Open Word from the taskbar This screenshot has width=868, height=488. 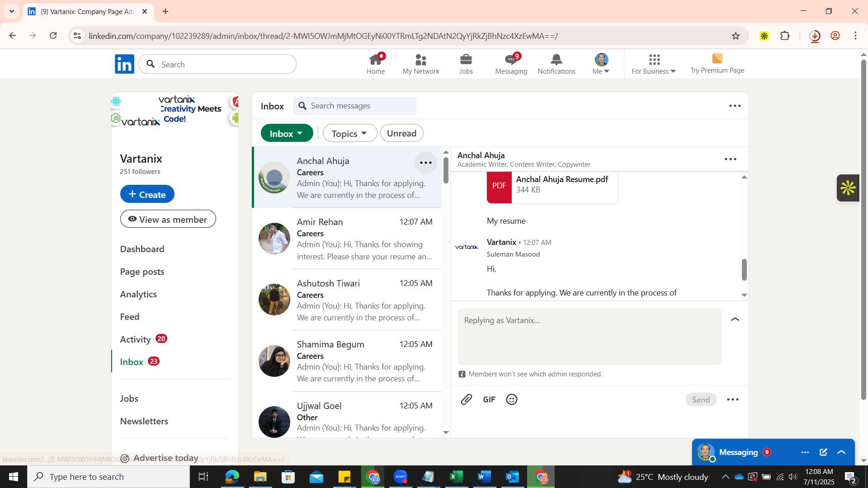pyautogui.click(x=484, y=477)
